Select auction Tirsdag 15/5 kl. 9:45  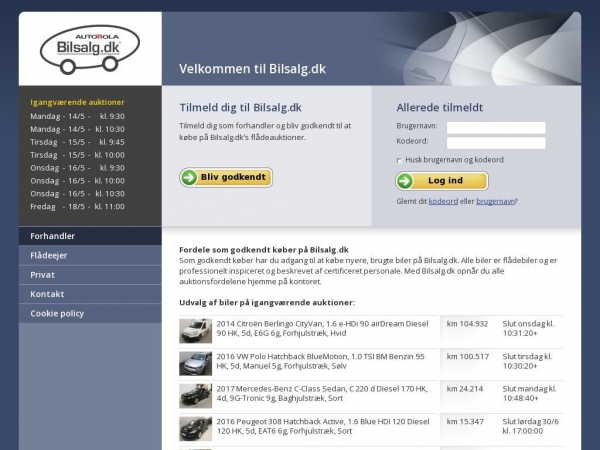coord(77,142)
